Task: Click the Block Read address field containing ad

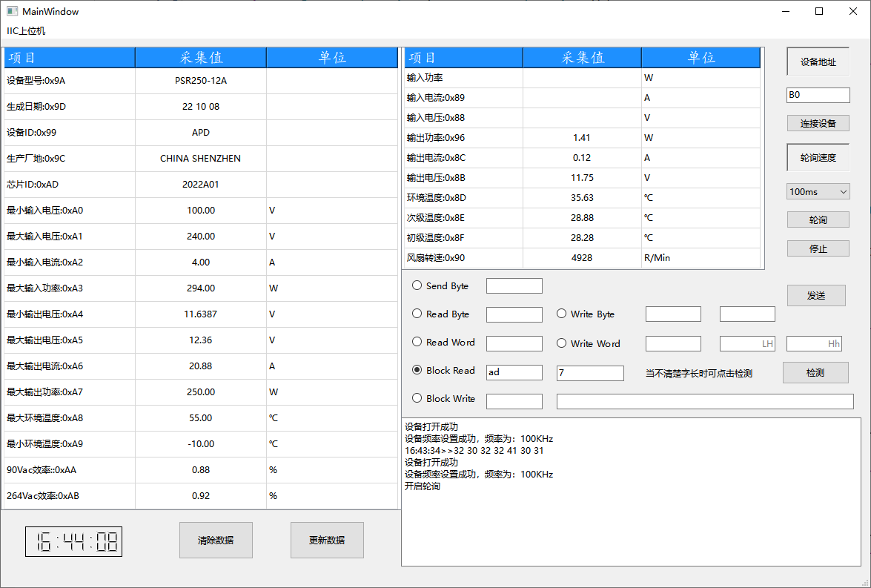Action: point(514,372)
